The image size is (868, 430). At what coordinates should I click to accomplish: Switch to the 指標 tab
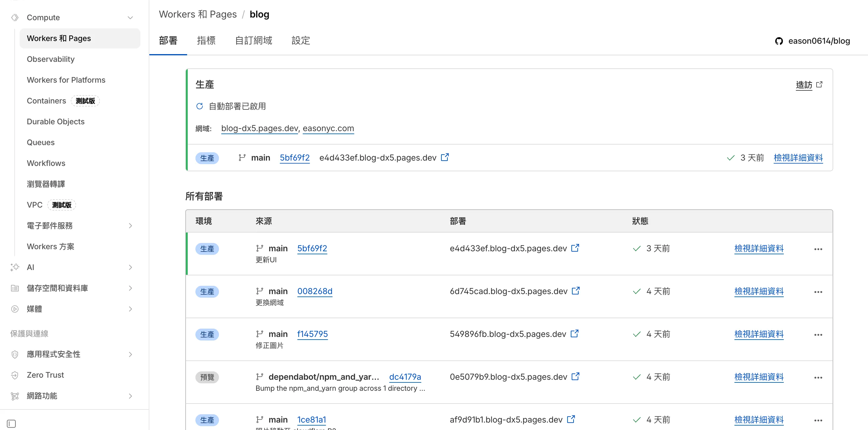[206, 41]
